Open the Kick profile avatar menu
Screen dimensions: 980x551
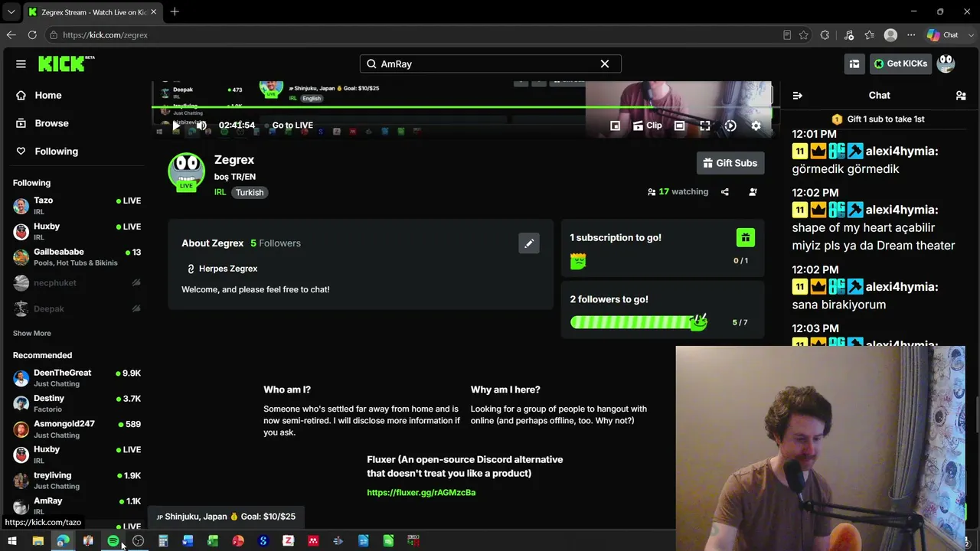coord(946,64)
